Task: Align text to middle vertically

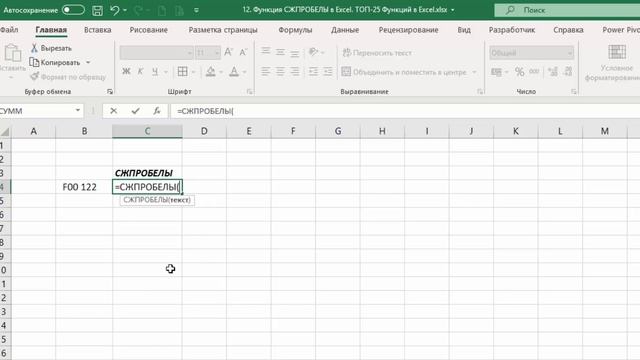Action: tap(280, 52)
